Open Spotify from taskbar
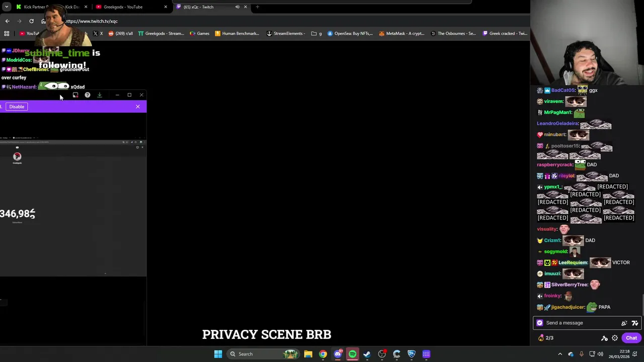 (352, 354)
